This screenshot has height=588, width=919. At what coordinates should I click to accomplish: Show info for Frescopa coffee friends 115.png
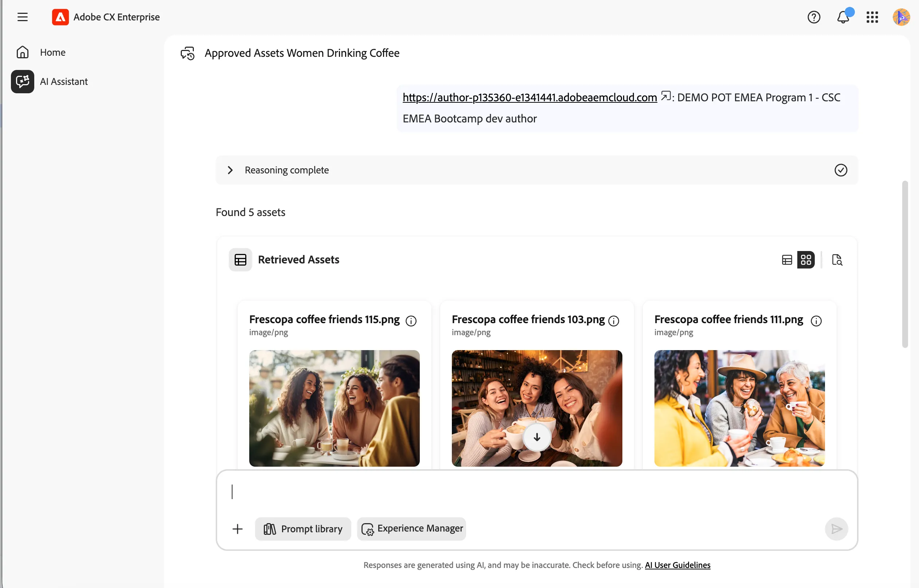pos(411,321)
